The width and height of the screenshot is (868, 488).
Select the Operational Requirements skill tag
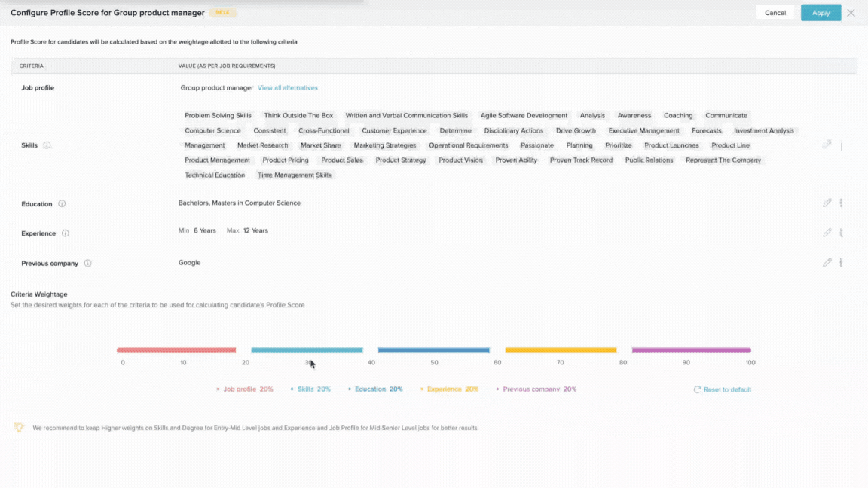tap(469, 145)
